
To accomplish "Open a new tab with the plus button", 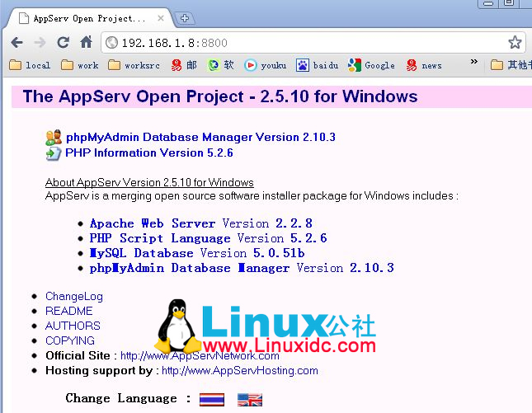I will point(185,18).
